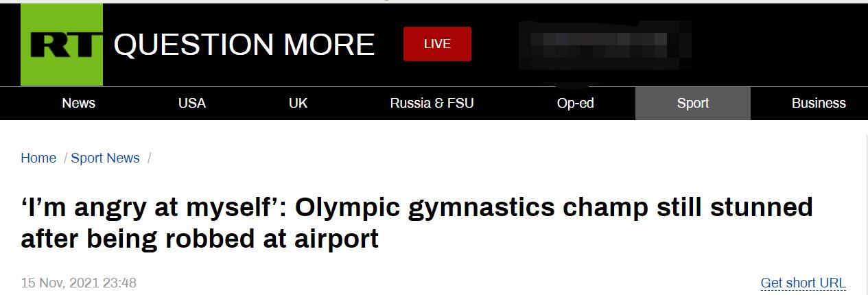Click the QUESTION MORE slogan text
Viewport: 868px width, 295px height.
[244, 45]
